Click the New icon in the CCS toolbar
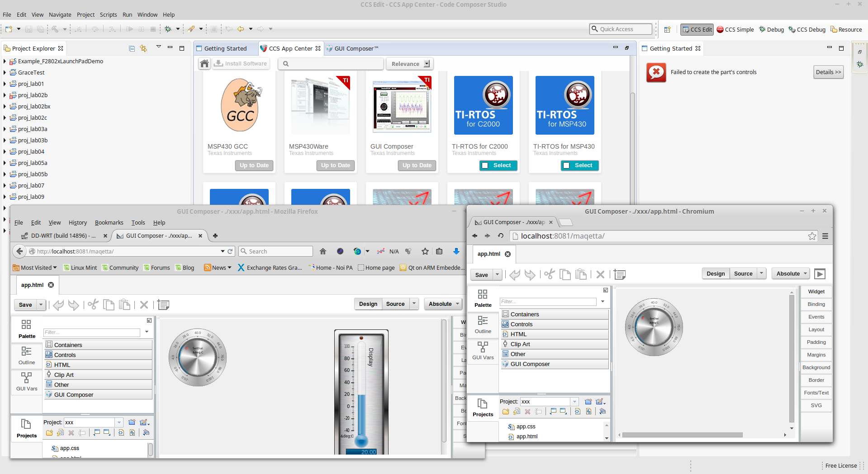The image size is (868, 474). point(9,29)
